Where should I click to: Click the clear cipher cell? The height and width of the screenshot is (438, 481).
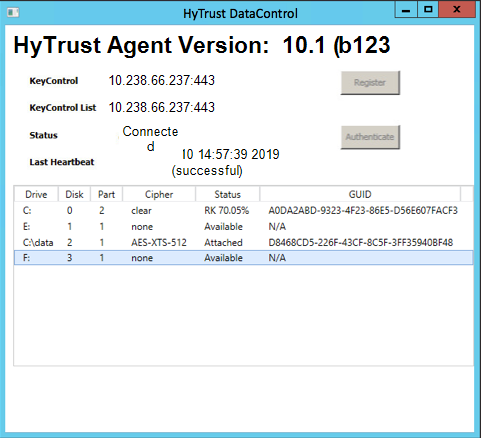coord(141,211)
